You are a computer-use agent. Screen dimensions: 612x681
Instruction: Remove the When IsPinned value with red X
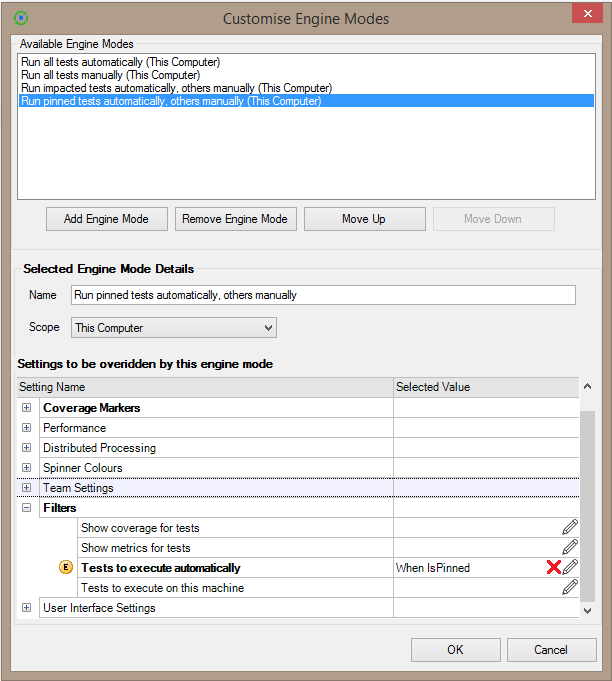pyautogui.click(x=553, y=568)
